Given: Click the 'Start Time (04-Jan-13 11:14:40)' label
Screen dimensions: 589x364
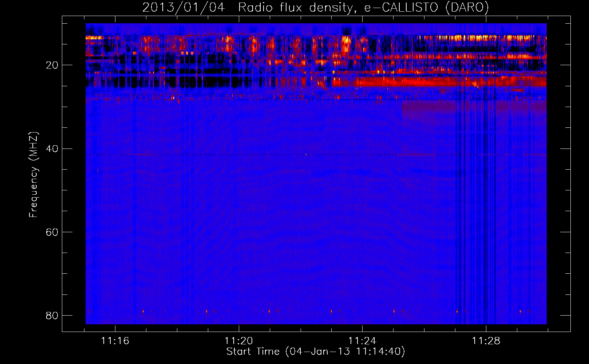Looking at the screenshot, I should click(x=316, y=352).
